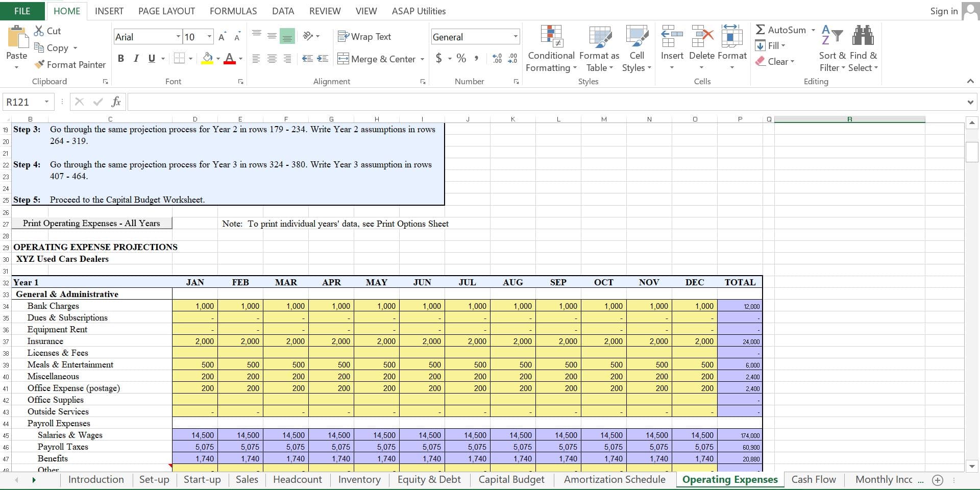Decrease font size with the smaller A icon
980x490 pixels.
[237, 37]
